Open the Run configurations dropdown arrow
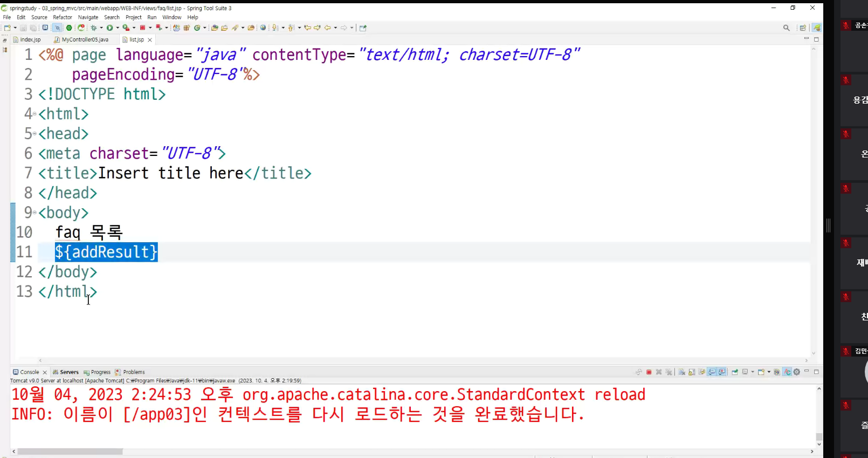868x458 pixels. pyautogui.click(x=118, y=28)
